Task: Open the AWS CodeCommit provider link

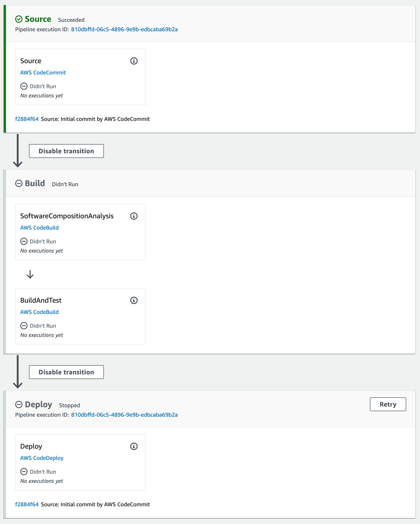Action: point(43,72)
